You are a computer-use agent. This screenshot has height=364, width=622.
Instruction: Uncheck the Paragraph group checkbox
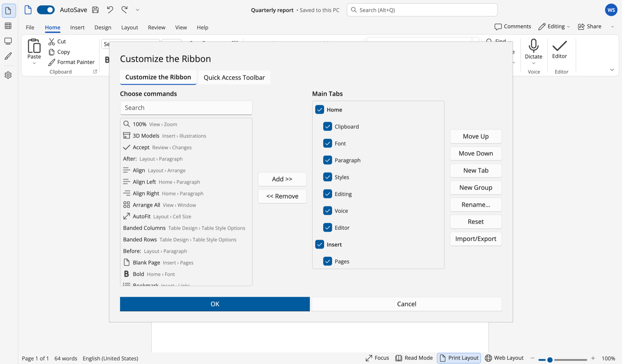coord(328,160)
